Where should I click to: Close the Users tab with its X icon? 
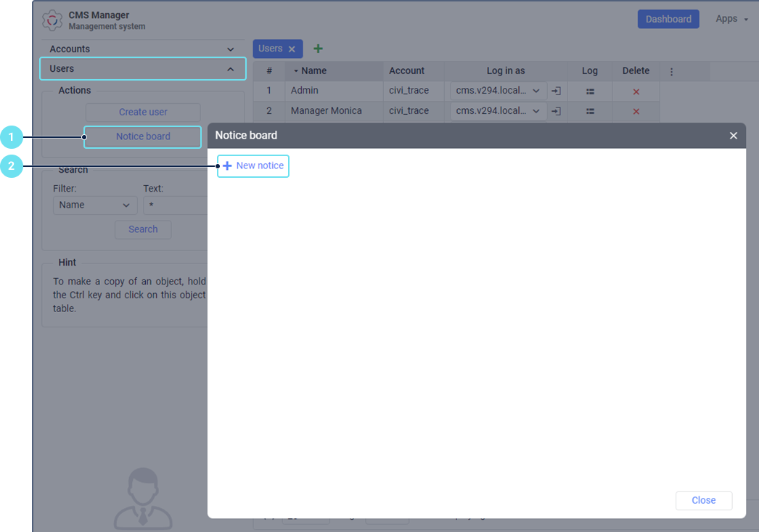292,49
